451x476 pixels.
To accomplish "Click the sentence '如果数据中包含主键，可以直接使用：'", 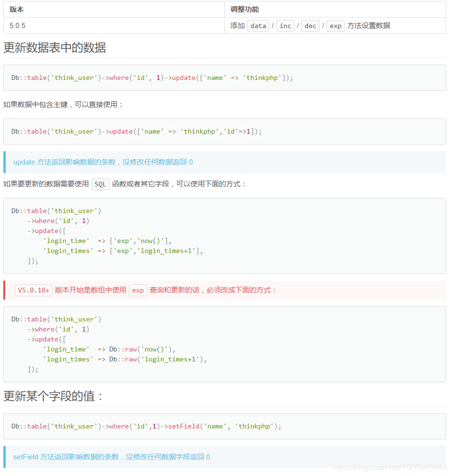I will (x=63, y=105).
